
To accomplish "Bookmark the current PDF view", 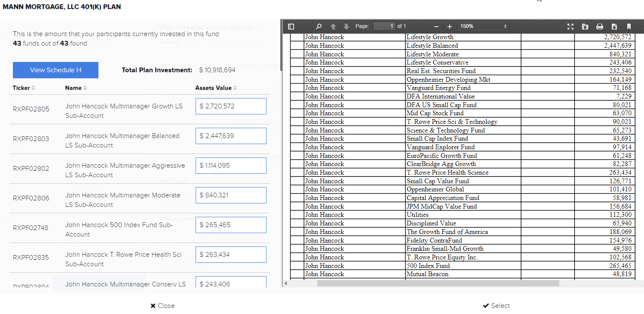I will pyautogui.click(x=629, y=26).
